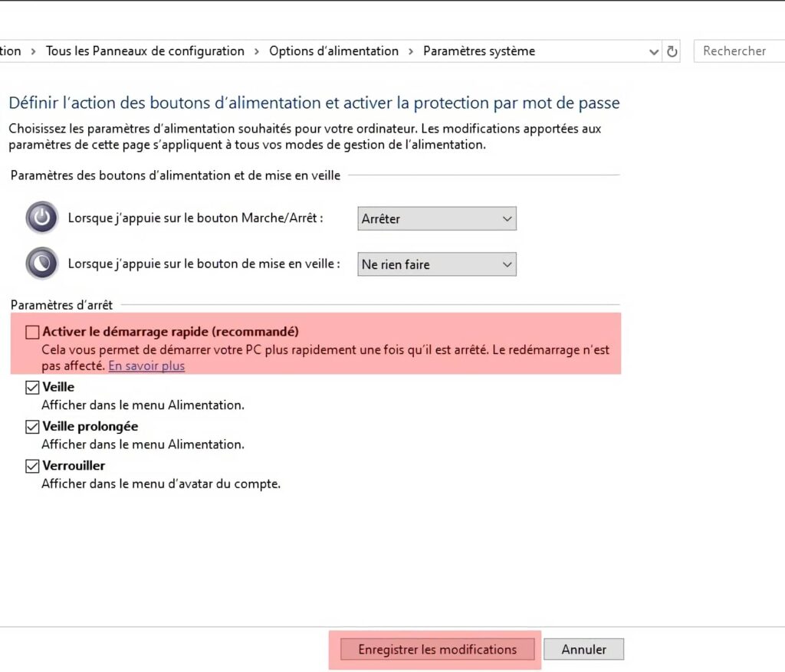Expand chevron before Tous les Panneaux de configuration
Viewport: 785px width, 672px height.
pyautogui.click(x=34, y=51)
